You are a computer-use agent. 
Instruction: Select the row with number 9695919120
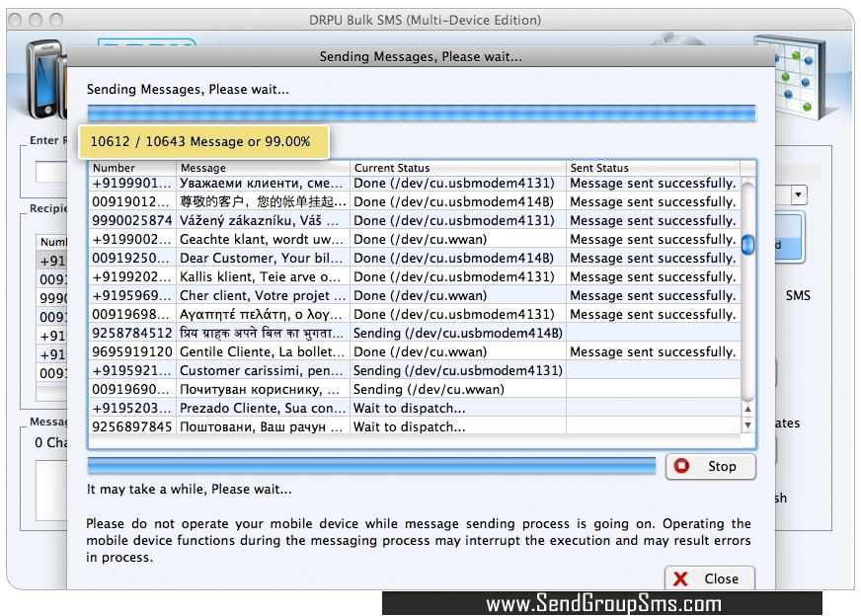(x=415, y=351)
